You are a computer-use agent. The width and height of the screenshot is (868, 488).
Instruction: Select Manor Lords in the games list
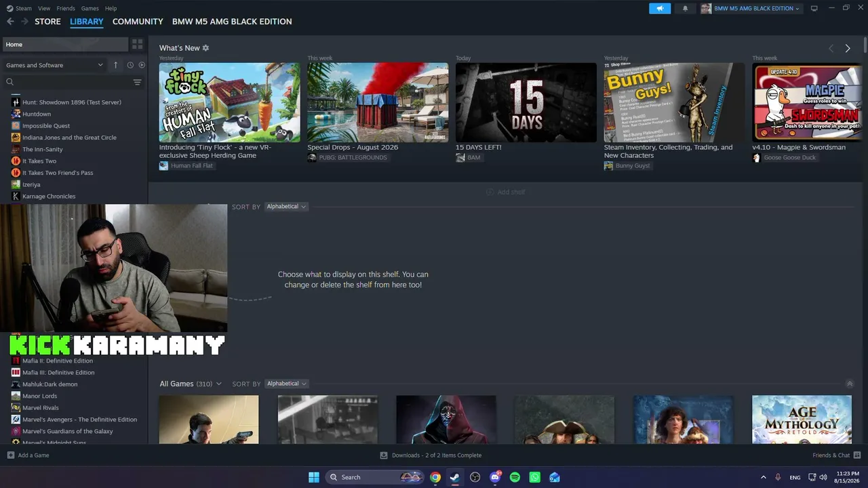tap(39, 396)
